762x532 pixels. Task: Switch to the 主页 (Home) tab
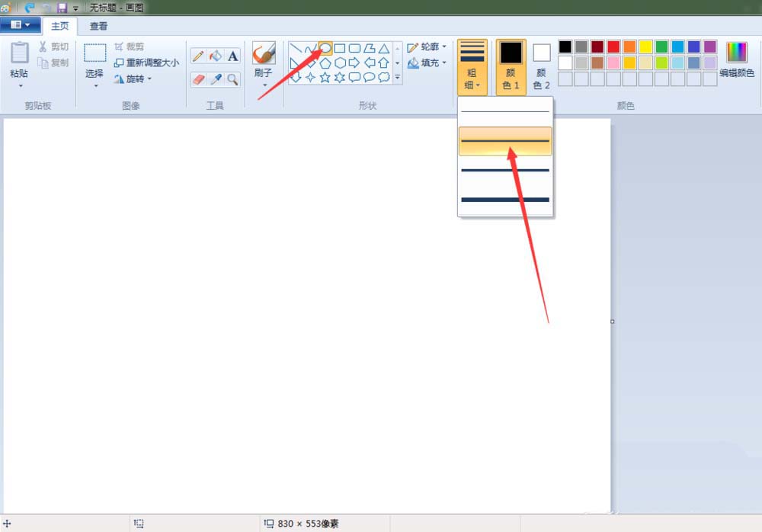pyautogui.click(x=59, y=26)
